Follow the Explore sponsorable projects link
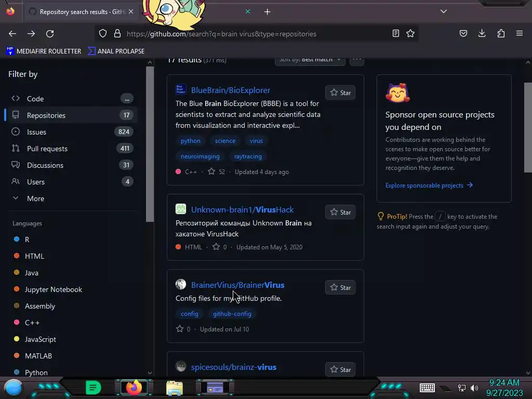Screen dimensions: 532x399 [x=429, y=185]
